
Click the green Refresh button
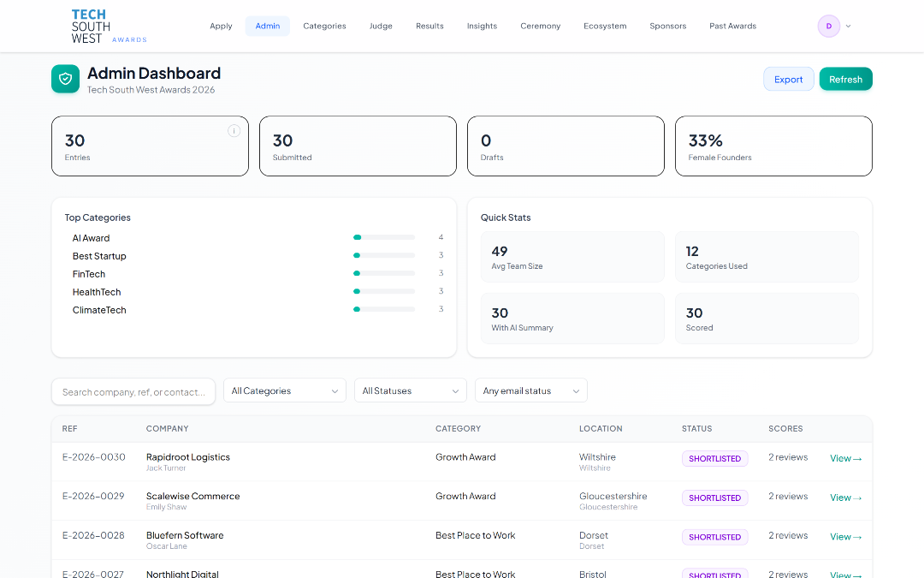(845, 79)
